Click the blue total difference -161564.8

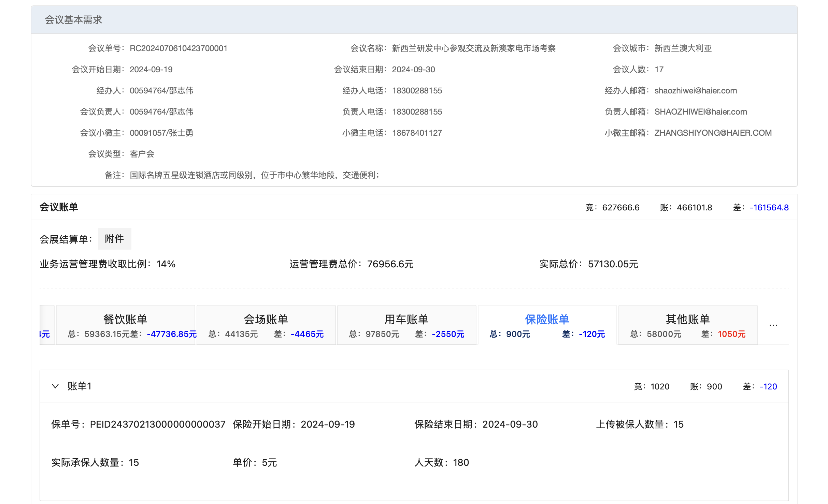pos(769,207)
